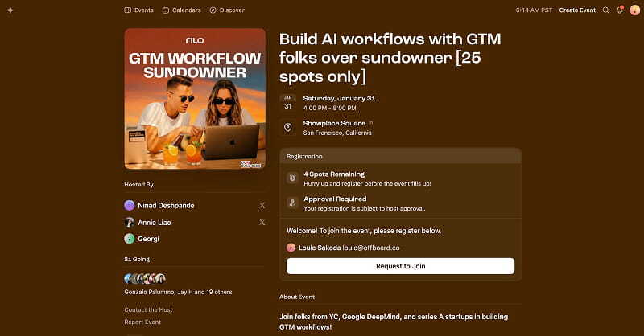Viewport: 644px width, 336px height.
Task: Open the GTM Workflow Sundowner cover image
Action: pyautogui.click(x=195, y=98)
